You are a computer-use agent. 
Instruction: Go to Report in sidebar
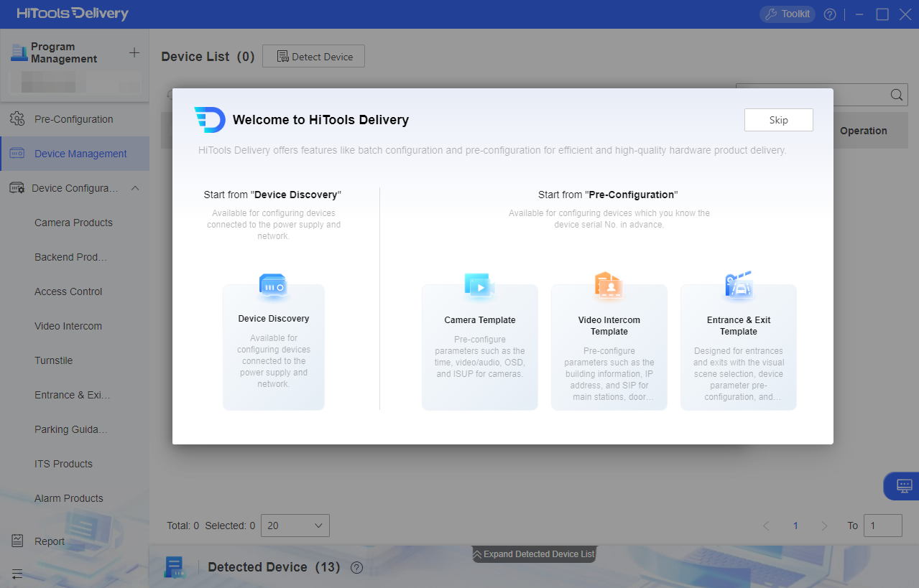coord(50,541)
